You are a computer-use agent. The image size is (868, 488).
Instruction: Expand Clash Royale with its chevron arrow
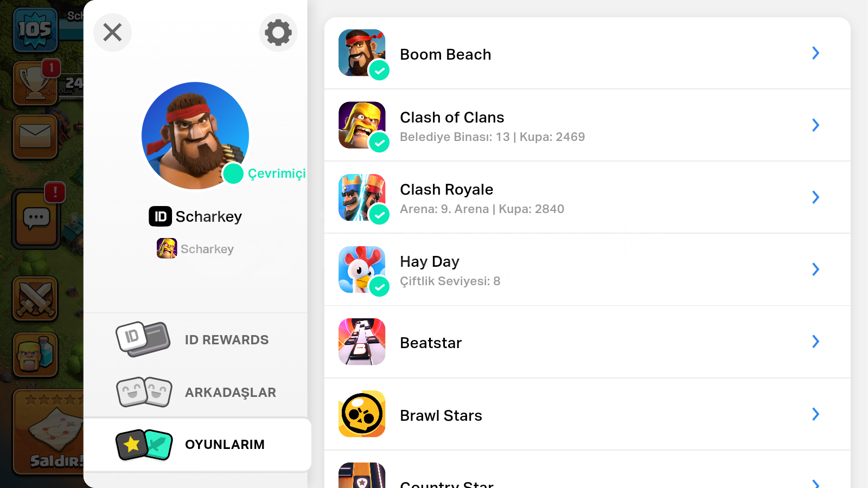click(815, 197)
